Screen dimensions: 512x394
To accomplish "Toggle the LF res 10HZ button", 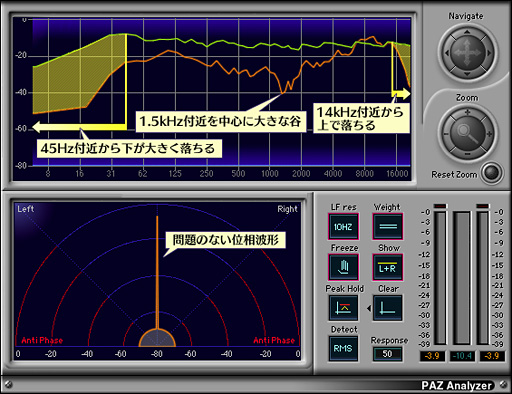I will pyautogui.click(x=343, y=227).
